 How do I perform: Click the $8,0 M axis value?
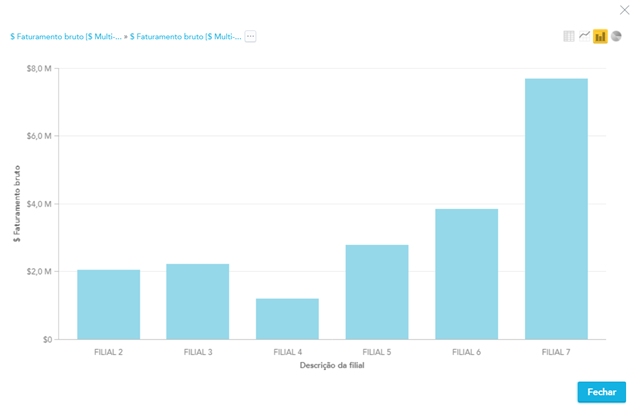39,69
